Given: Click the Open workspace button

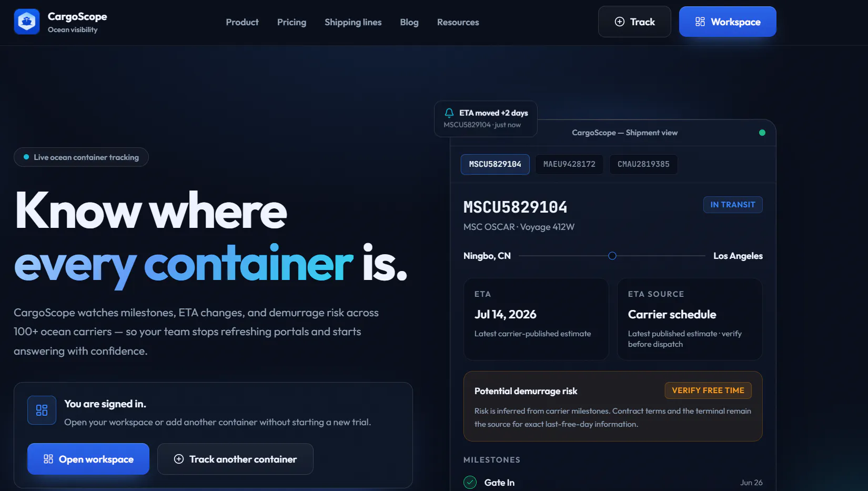Looking at the screenshot, I should (x=88, y=459).
